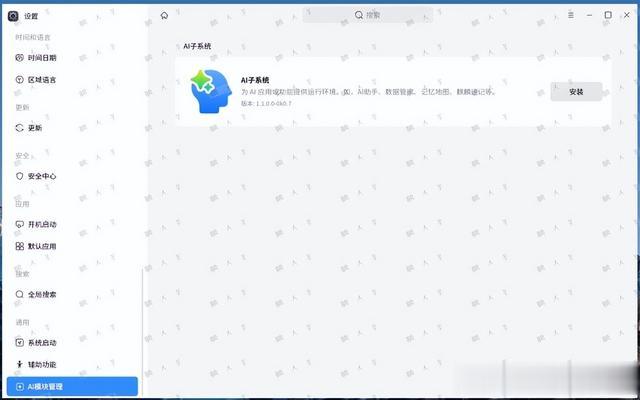This screenshot has width=640, height=400.
Task: Minimize the settings window
Action: [x=589, y=15]
